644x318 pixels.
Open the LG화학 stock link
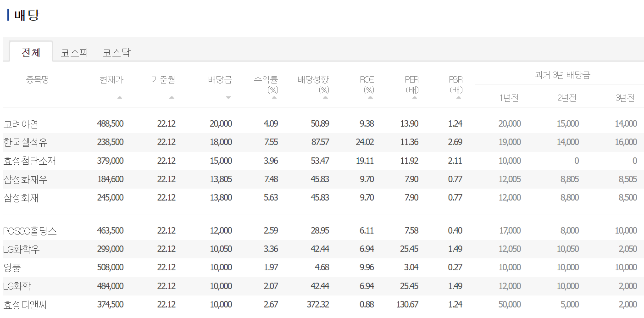pos(17,286)
